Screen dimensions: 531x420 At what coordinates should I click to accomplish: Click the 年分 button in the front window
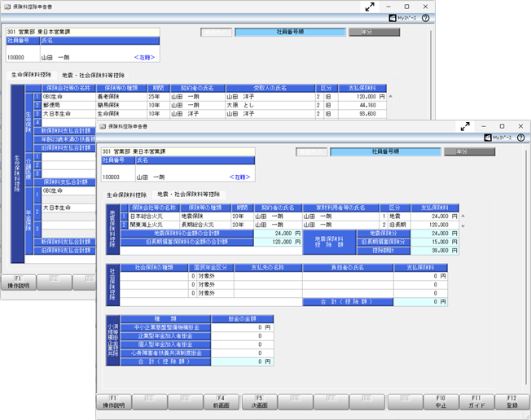click(469, 151)
